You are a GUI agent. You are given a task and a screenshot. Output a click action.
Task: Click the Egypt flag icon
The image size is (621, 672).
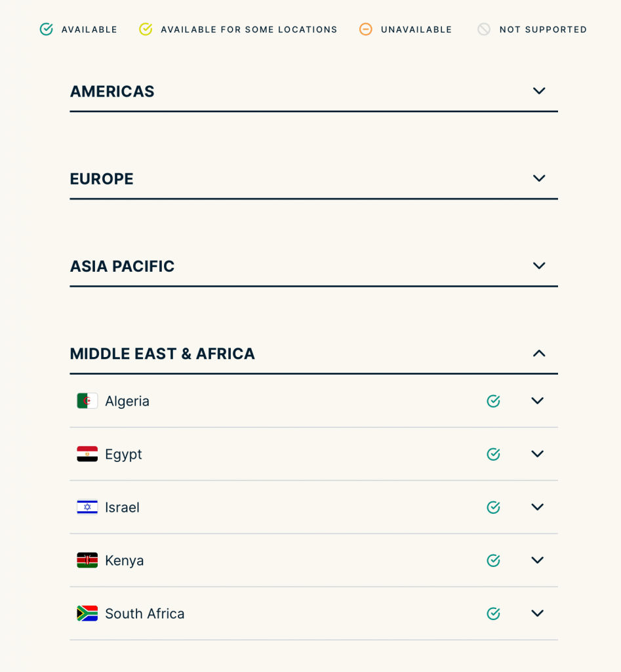pos(87,453)
